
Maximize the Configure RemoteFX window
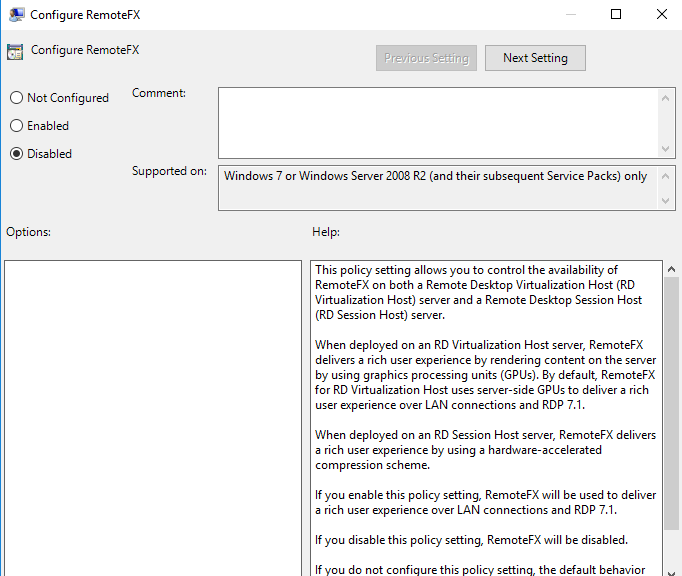pos(616,14)
